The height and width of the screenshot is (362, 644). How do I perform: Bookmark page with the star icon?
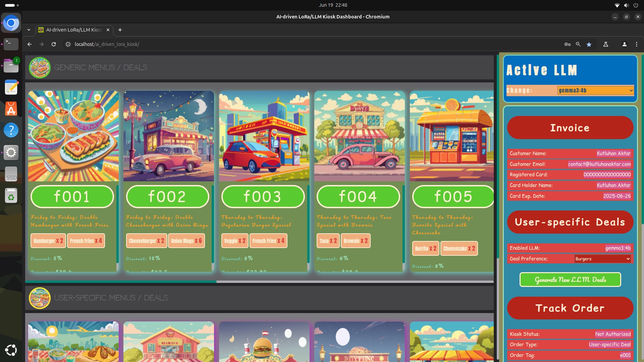pos(589,44)
